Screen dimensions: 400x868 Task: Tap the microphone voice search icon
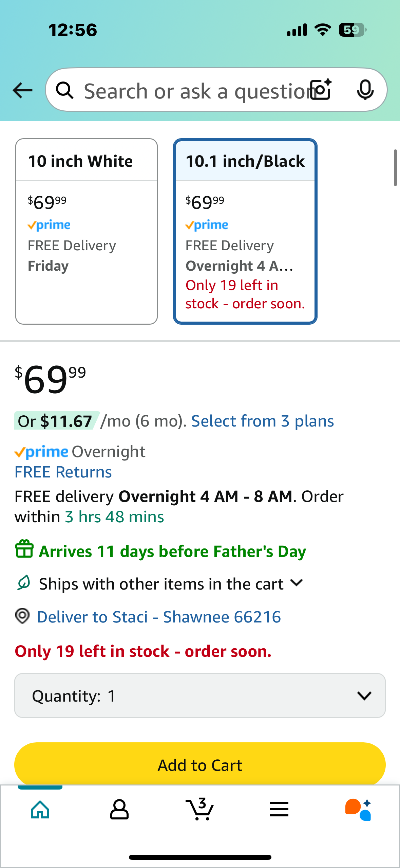click(365, 90)
